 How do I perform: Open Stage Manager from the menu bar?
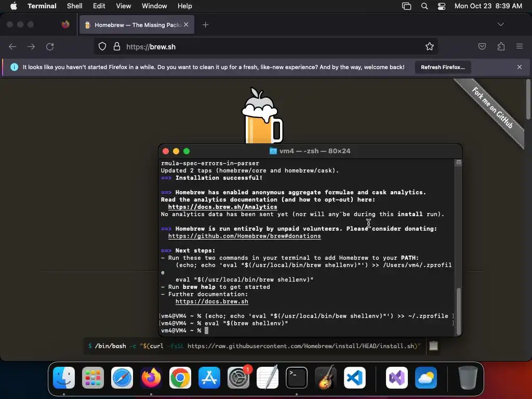(406, 6)
